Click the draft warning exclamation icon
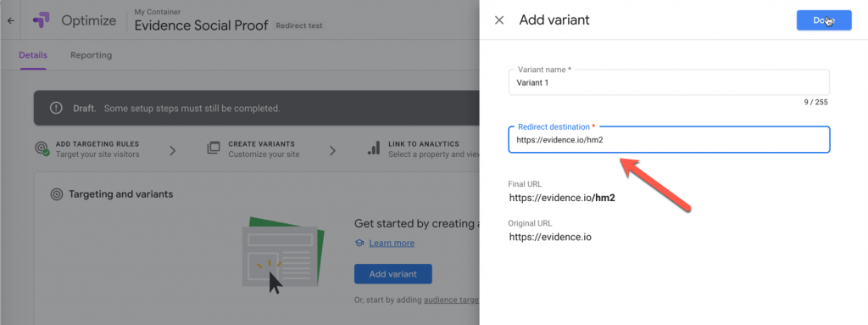 tap(56, 108)
